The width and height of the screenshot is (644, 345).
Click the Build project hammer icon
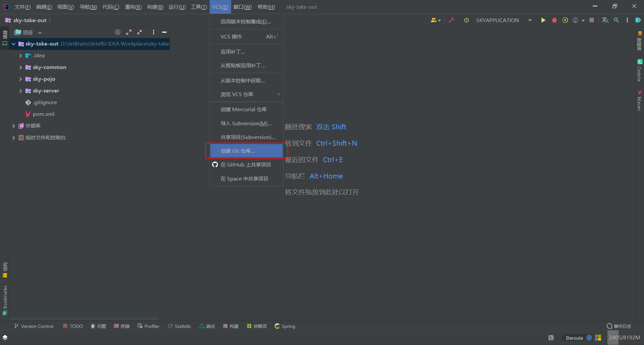click(451, 20)
